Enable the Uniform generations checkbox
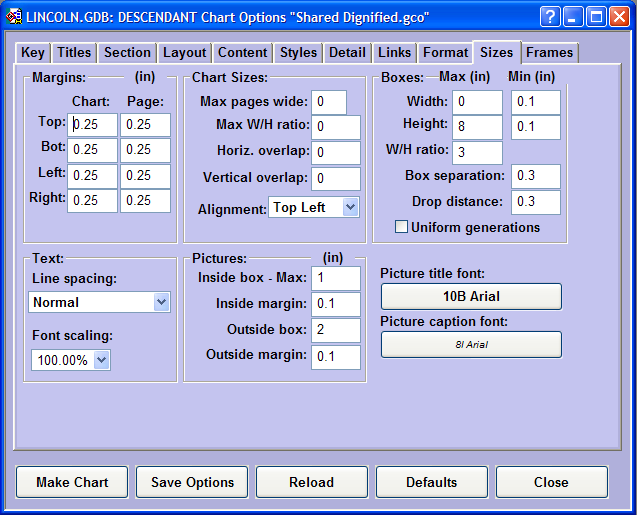 click(401, 227)
